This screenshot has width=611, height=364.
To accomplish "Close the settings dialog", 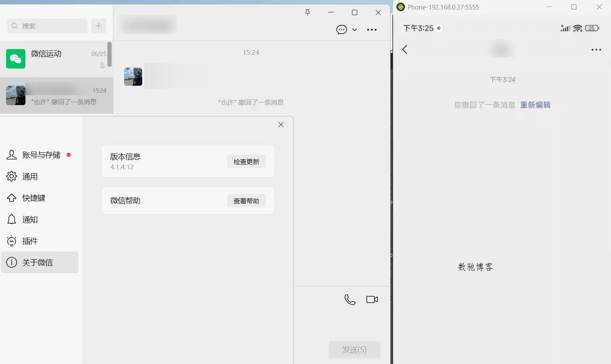I will [281, 124].
